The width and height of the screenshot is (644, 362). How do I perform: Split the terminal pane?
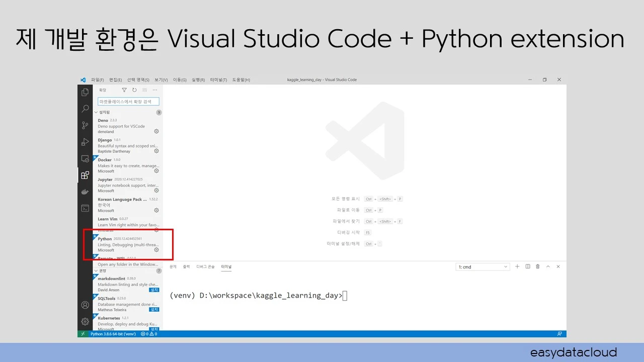click(528, 266)
